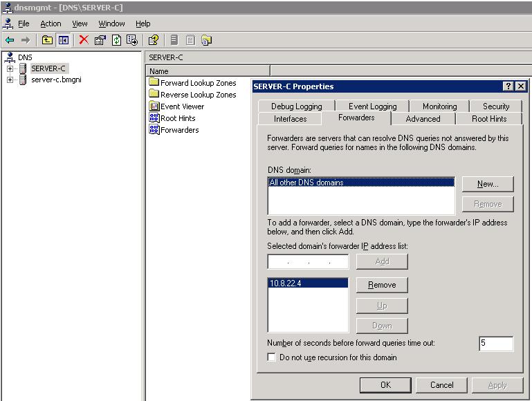
Task: Click the forward query timeout seconds field
Action: 496,344
